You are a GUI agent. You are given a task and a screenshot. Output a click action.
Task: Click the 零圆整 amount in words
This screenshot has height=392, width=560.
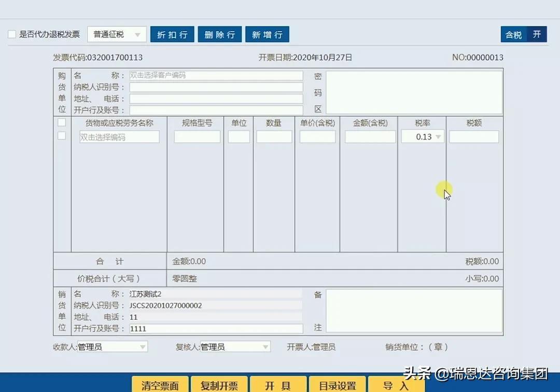184,278
